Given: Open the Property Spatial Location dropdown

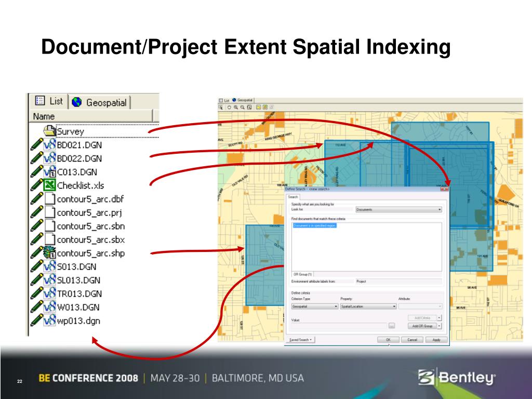Looking at the screenshot, I should 368,307.
